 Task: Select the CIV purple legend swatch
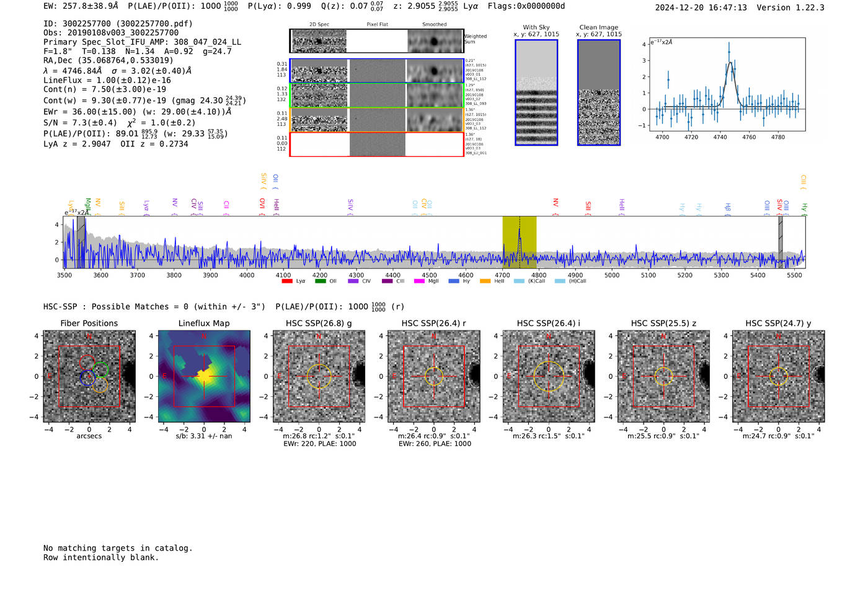[353, 282]
